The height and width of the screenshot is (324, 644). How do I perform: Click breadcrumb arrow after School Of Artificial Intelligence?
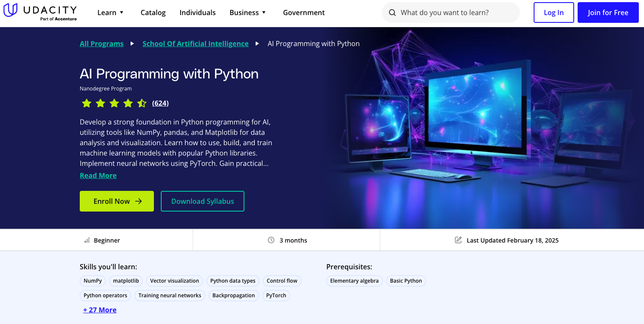[x=257, y=44]
